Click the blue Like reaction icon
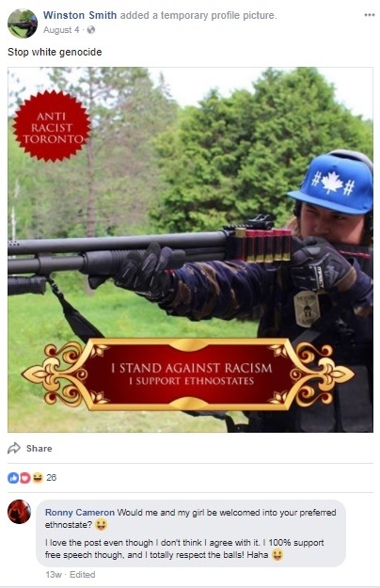The image size is (380, 588). point(13,477)
